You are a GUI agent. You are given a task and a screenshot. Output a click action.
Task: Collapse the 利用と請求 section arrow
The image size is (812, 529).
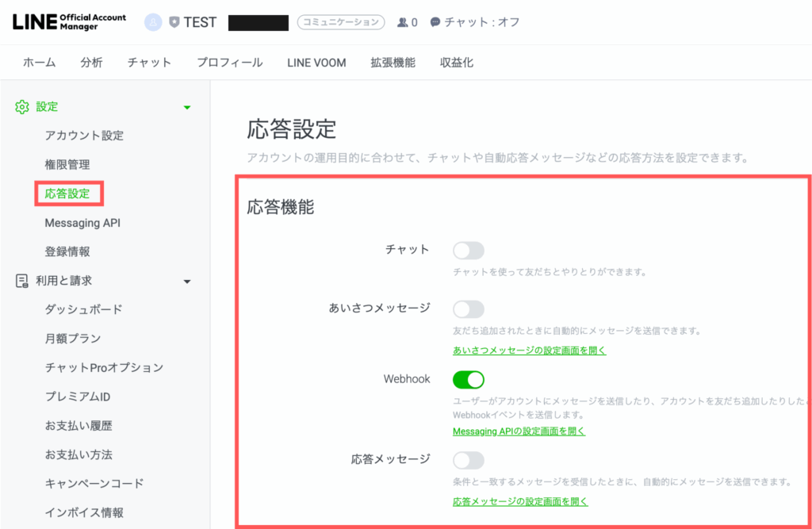[187, 281]
